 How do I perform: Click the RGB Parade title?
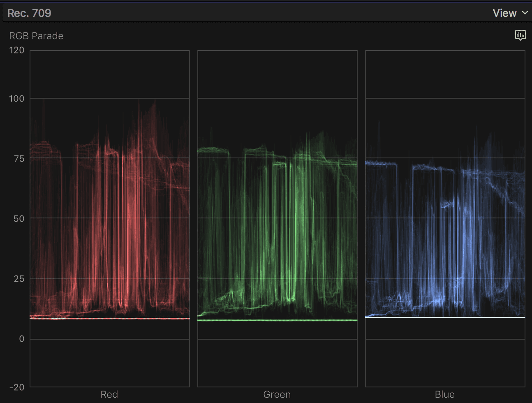tap(36, 36)
